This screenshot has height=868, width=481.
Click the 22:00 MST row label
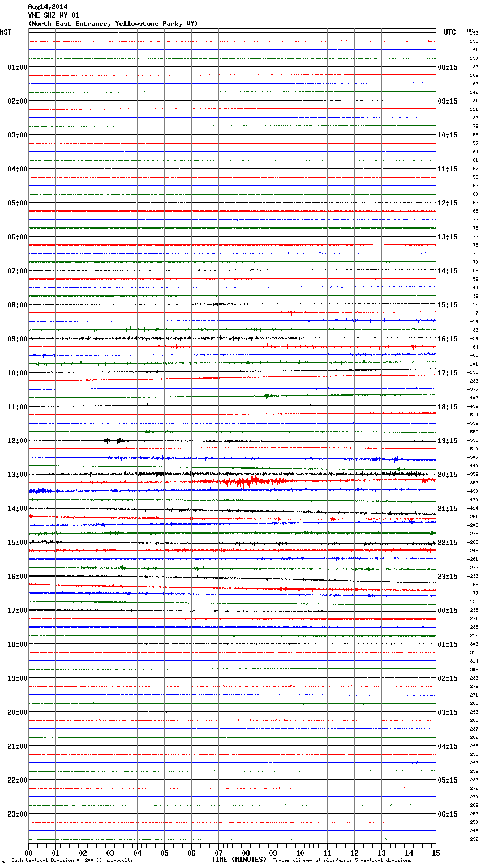click(x=18, y=780)
